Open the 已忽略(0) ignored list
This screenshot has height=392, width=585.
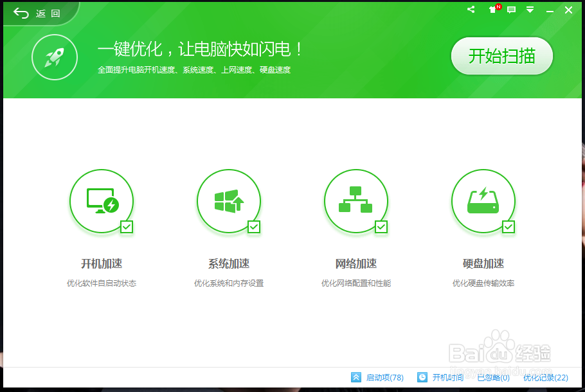point(492,378)
